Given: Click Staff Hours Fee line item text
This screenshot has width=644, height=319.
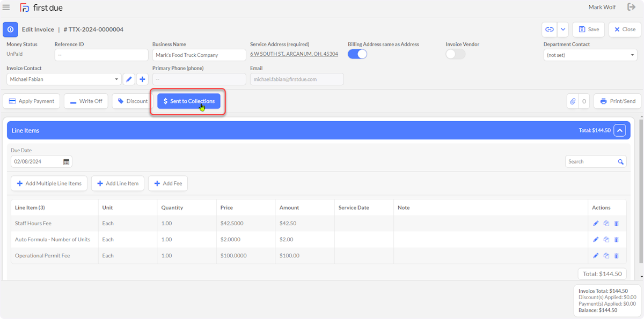Looking at the screenshot, I should click(x=33, y=224).
